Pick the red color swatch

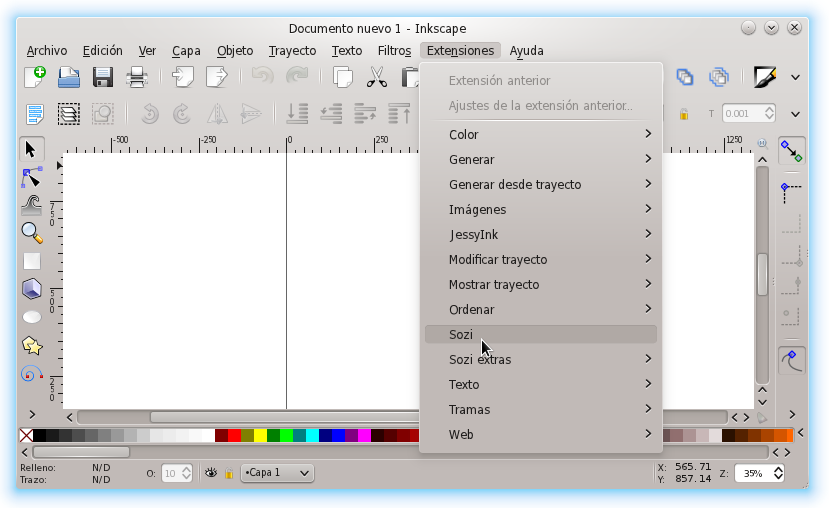[x=234, y=435]
